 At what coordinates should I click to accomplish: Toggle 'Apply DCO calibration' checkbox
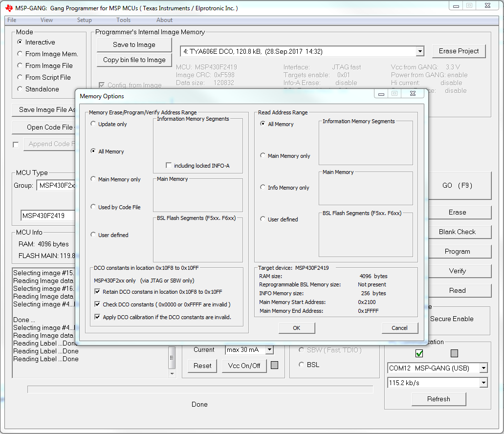pyautogui.click(x=97, y=317)
